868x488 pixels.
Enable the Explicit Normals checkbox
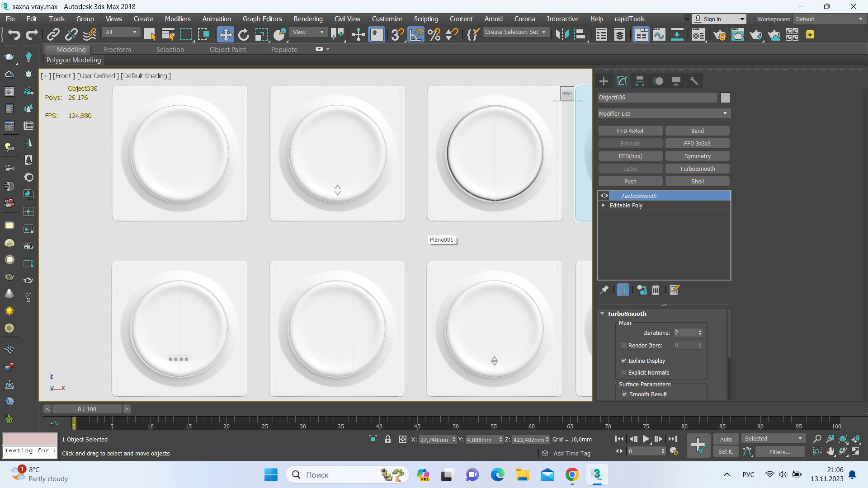coord(624,372)
